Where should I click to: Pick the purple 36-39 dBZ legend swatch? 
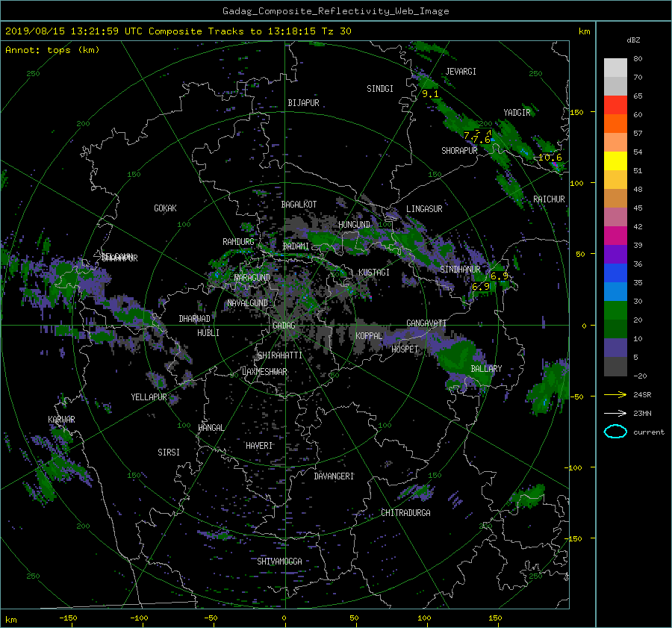[615, 255]
